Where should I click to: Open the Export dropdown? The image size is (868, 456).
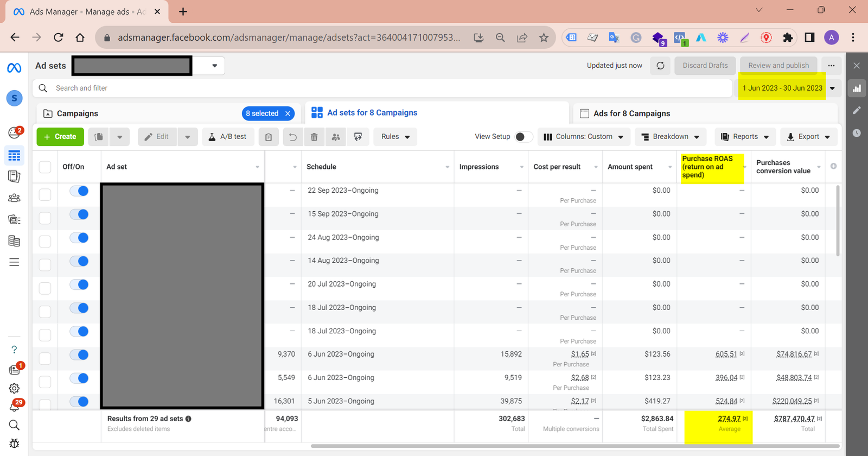pos(808,137)
